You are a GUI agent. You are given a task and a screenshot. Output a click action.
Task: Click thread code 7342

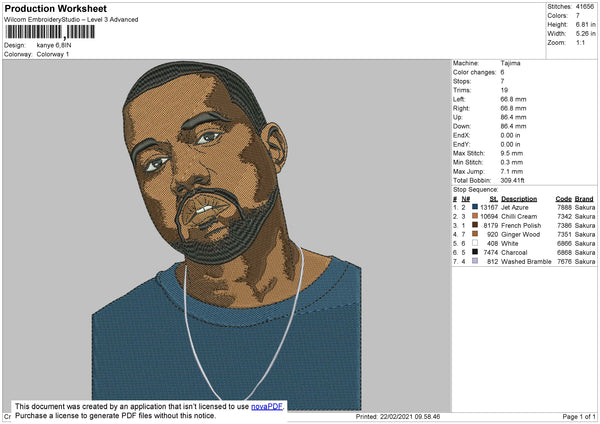pos(564,217)
